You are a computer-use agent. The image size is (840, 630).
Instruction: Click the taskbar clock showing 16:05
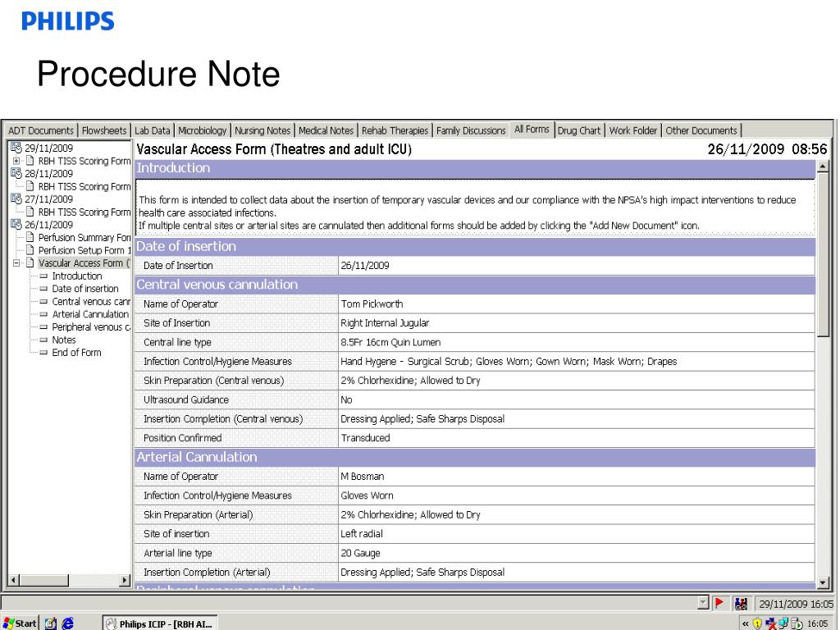click(x=818, y=623)
